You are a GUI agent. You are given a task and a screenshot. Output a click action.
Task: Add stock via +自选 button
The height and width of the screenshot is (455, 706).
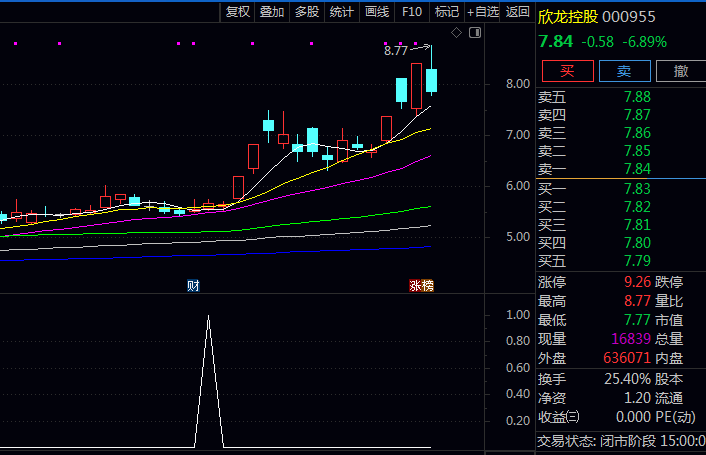tap(483, 12)
